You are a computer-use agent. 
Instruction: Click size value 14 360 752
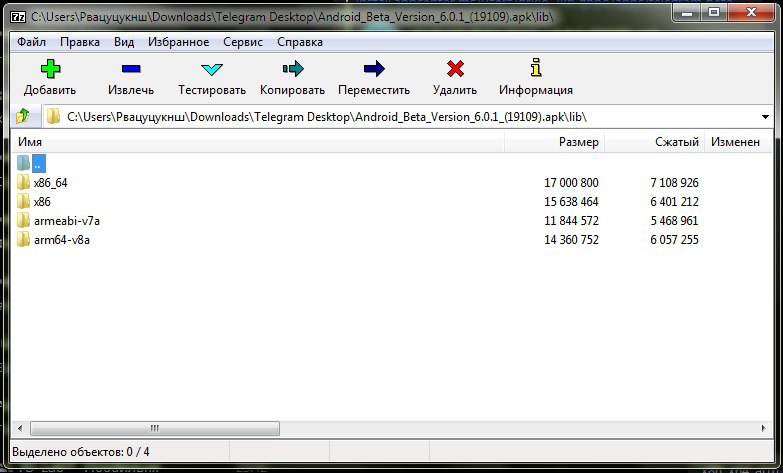pos(571,239)
